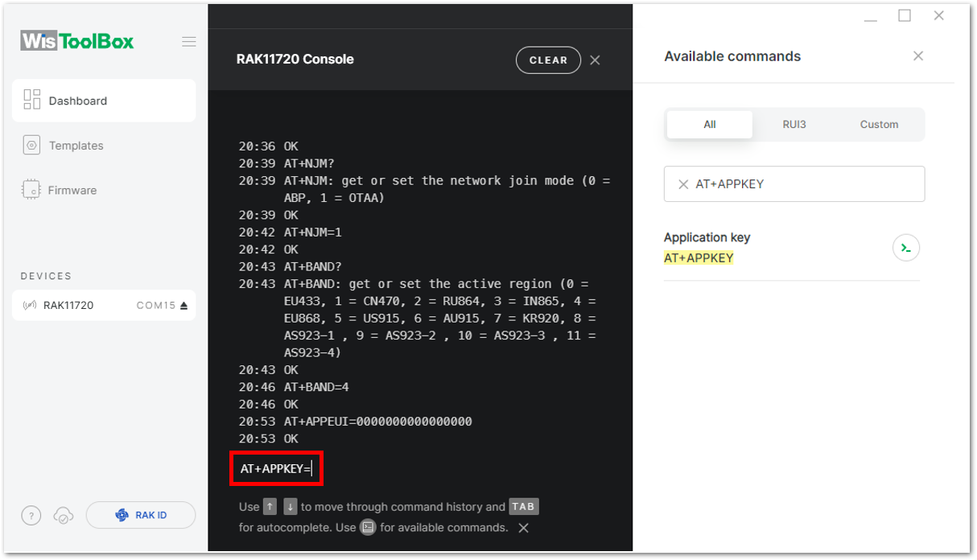Switch to the All commands tab
This screenshot has width=977, height=560.
point(710,125)
